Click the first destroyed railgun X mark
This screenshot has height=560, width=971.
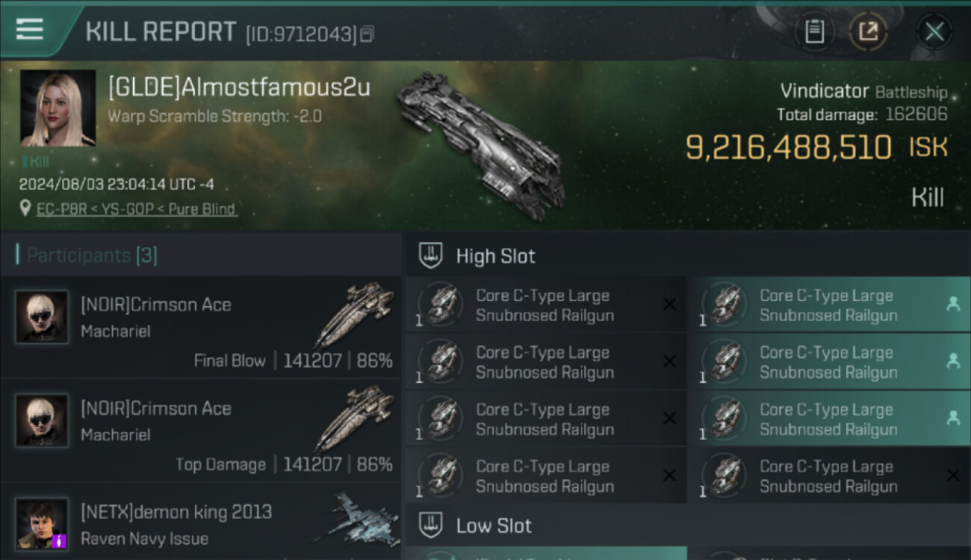pos(669,305)
